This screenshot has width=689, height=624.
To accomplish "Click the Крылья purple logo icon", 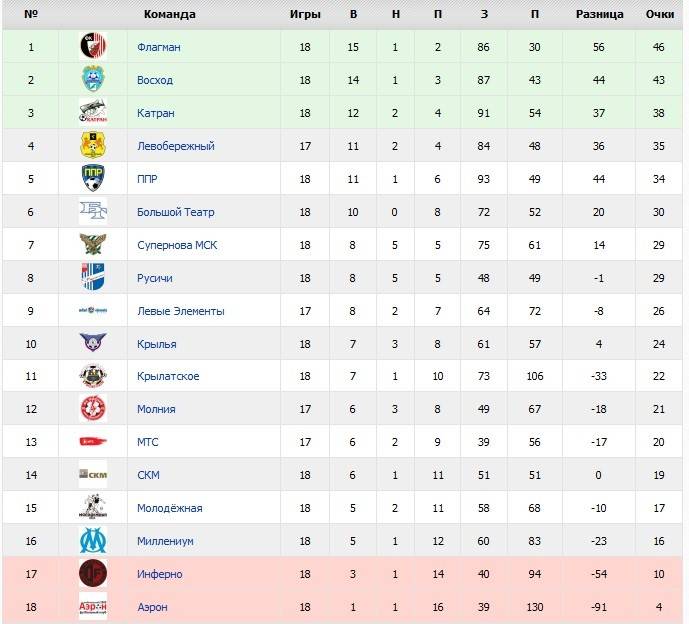I will click(93, 344).
